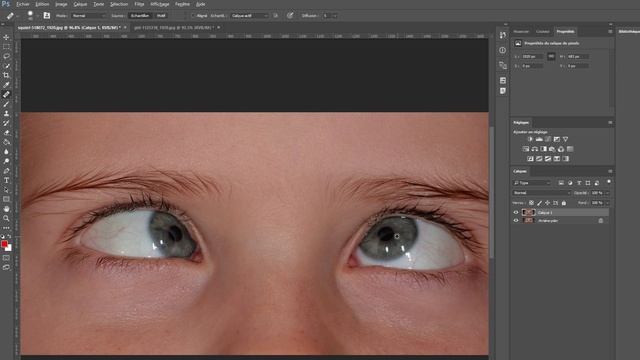Toggle lock position of layer

click(x=547, y=202)
